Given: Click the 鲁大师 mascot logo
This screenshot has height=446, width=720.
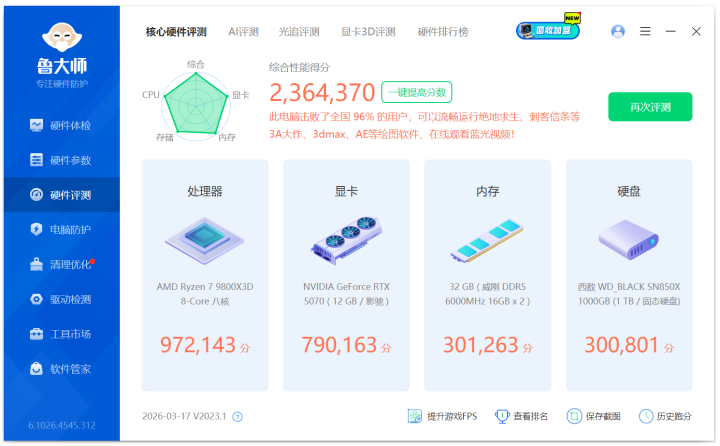Looking at the screenshot, I should pyautogui.click(x=62, y=37).
